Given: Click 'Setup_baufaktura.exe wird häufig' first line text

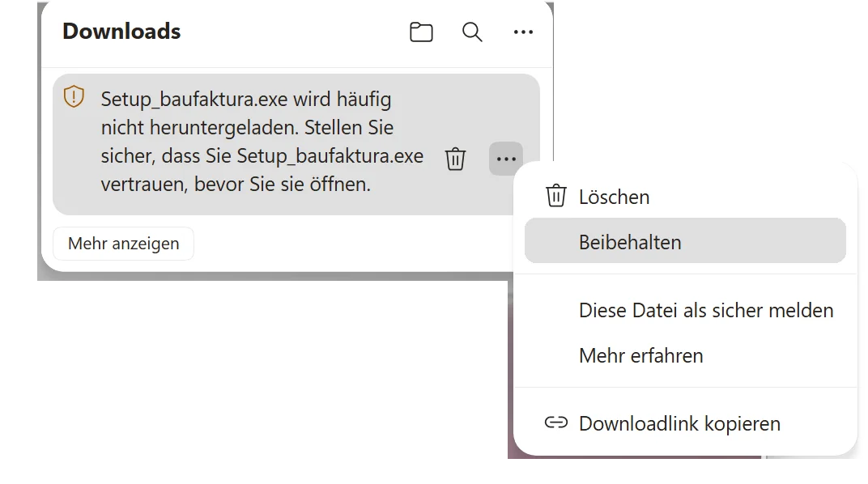Looking at the screenshot, I should [x=246, y=100].
